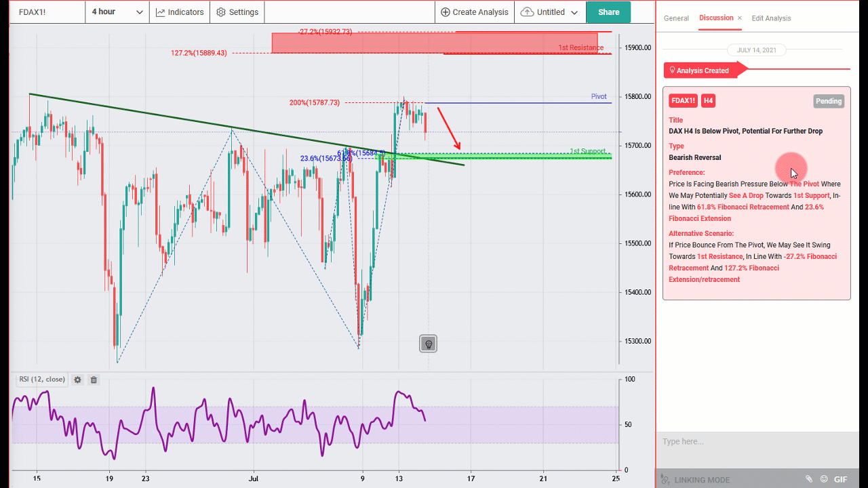Image resolution: width=868 pixels, height=488 pixels.
Task: Click the See A Drop link
Action: pos(746,195)
